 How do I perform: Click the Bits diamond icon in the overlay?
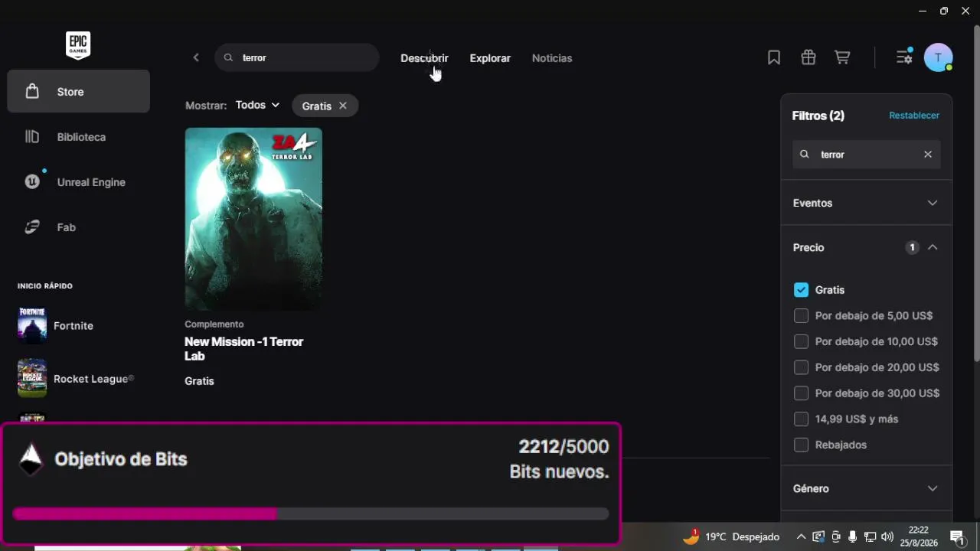31,459
